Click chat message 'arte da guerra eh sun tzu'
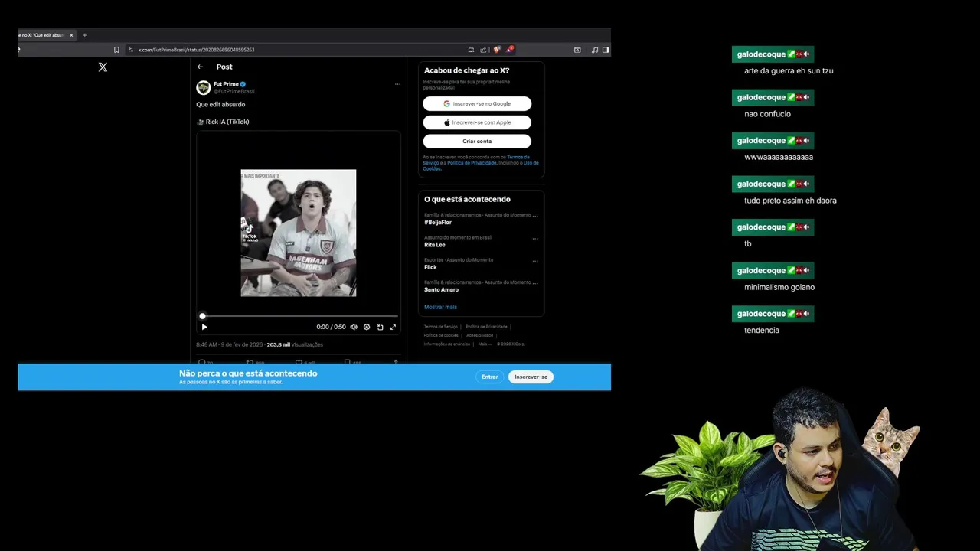Screen dimensions: 980x551 (789, 71)
